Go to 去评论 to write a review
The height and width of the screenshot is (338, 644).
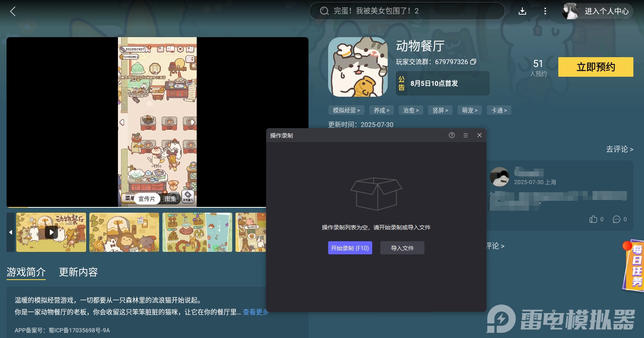point(620,149)
